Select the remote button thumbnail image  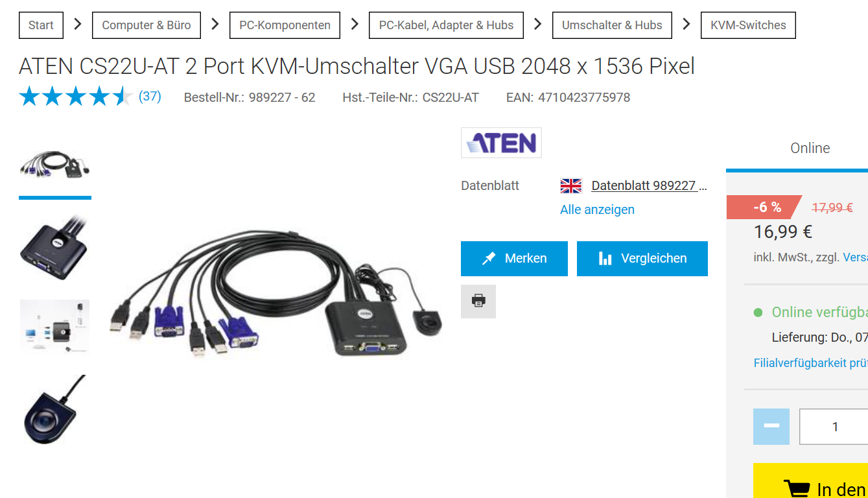pyautogui.click(x=55, y=409)
